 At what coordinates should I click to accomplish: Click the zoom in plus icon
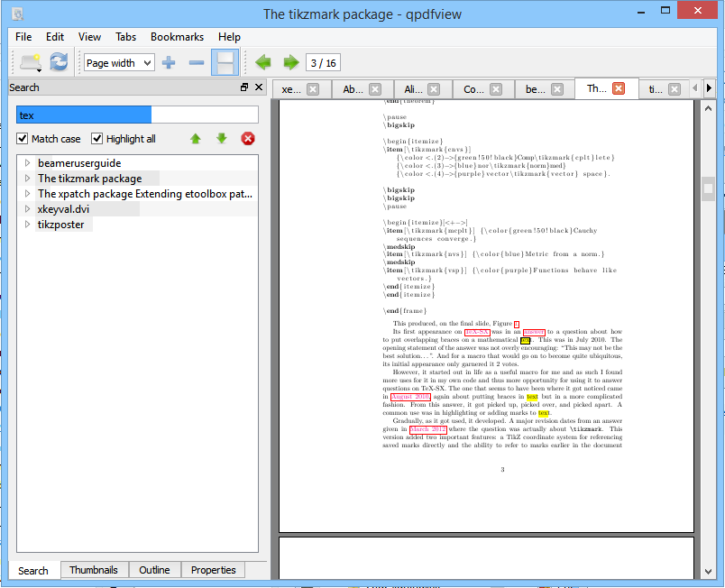(169, 62)
